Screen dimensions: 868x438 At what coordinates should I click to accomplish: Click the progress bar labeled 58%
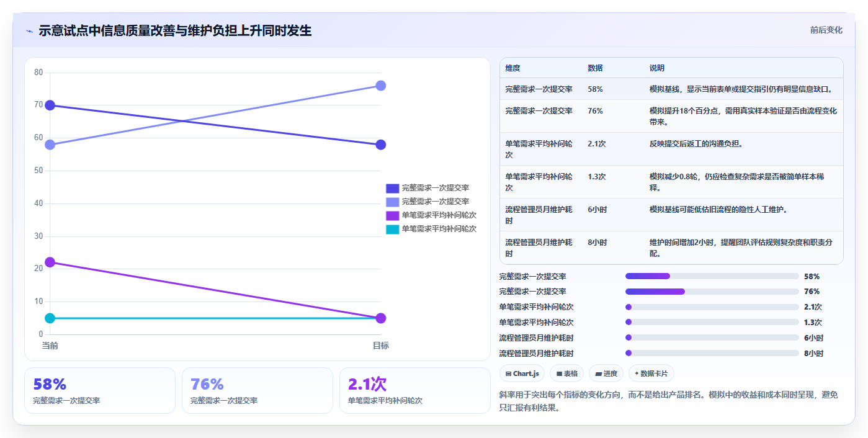coord(712,276)
